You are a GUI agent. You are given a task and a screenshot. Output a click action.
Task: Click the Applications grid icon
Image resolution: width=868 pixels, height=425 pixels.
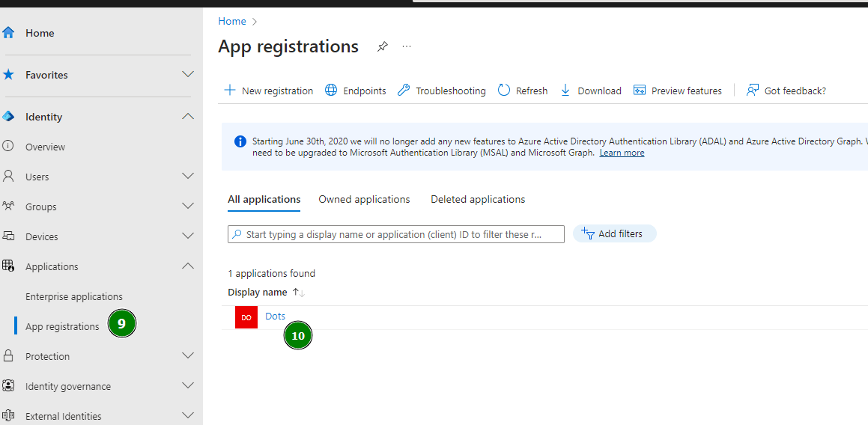click(x=8, y=266)
